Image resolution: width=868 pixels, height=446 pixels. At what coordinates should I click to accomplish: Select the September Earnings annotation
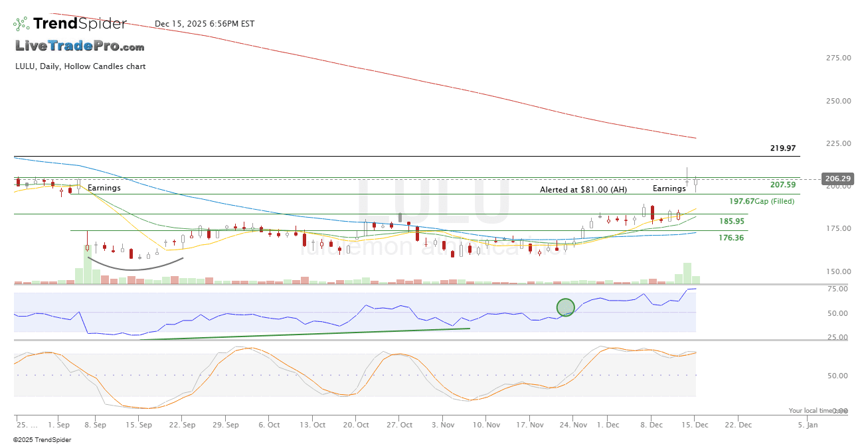[104, 188]
